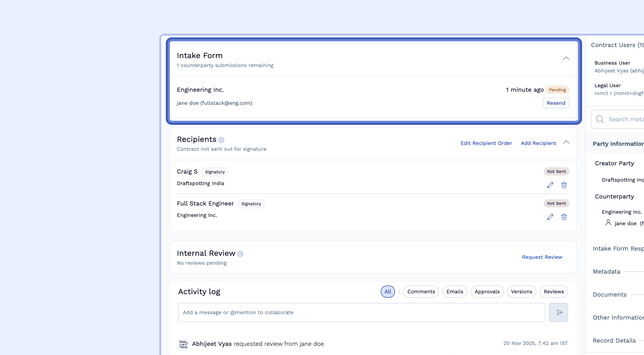Delete the Full Stack Engineer recipient
Image resolution: width=644 pixels, height=355 pixels.
(x=564, y=217)
